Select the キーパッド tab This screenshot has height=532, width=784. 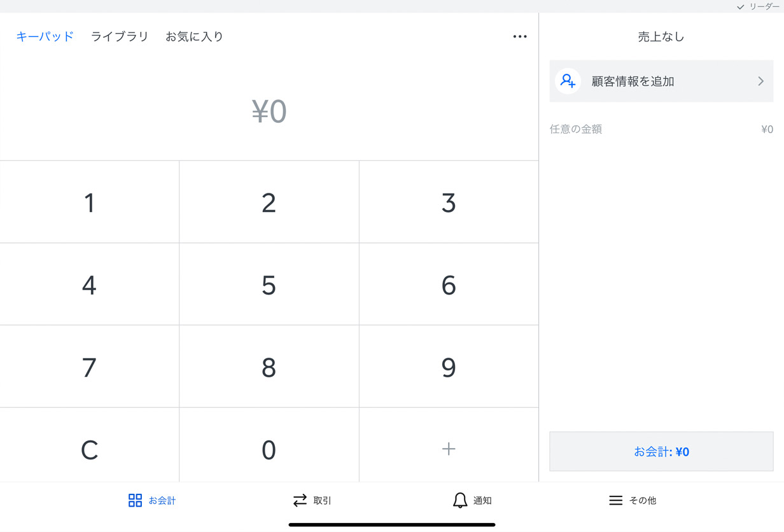coord(44,36)
